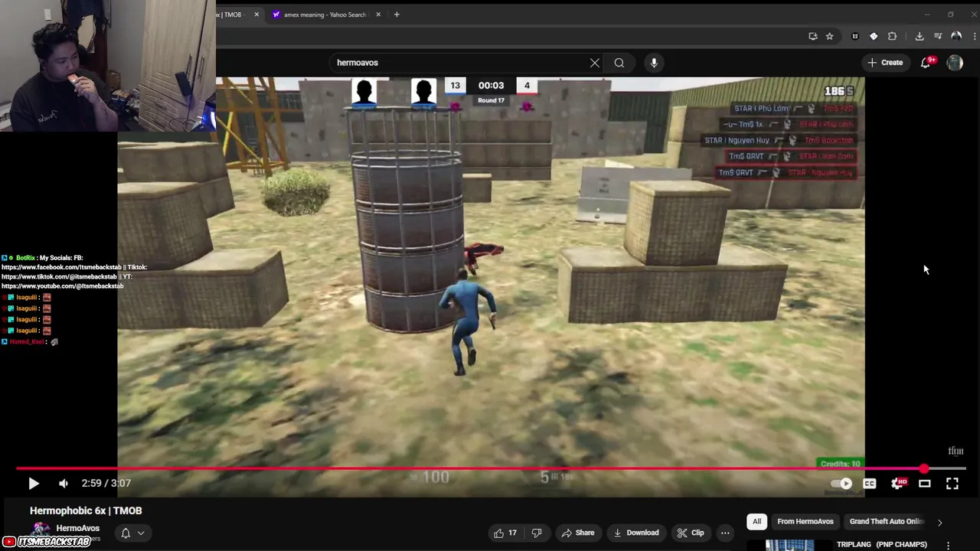This screenshot has width=980, height=551.
Task: Select the All filter chip
Action: click(756, 521)
